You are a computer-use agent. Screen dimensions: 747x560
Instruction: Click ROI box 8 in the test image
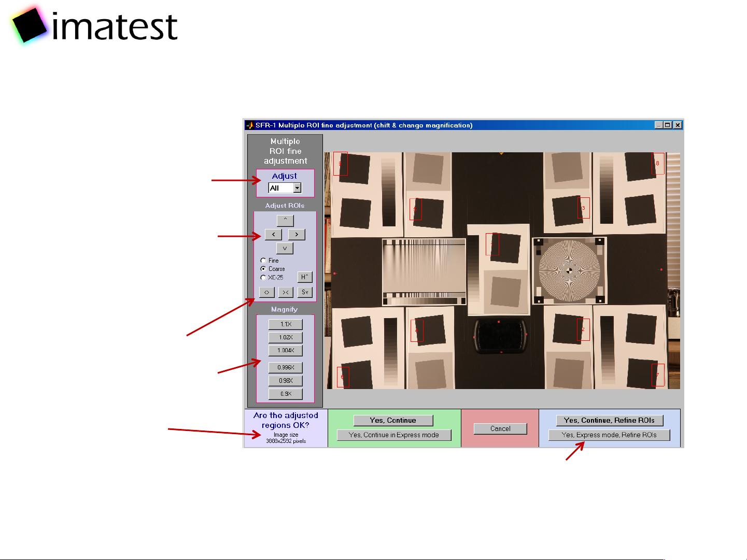658,164
